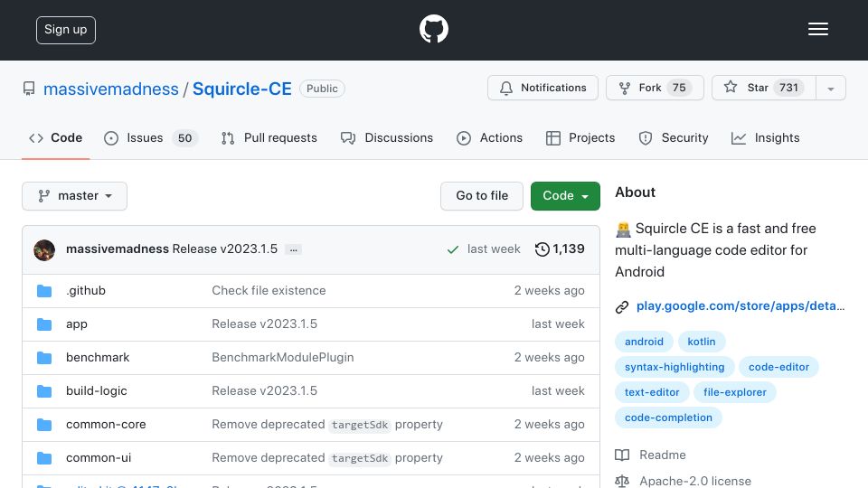Click the common-core folder icon

tap(44, 425)
